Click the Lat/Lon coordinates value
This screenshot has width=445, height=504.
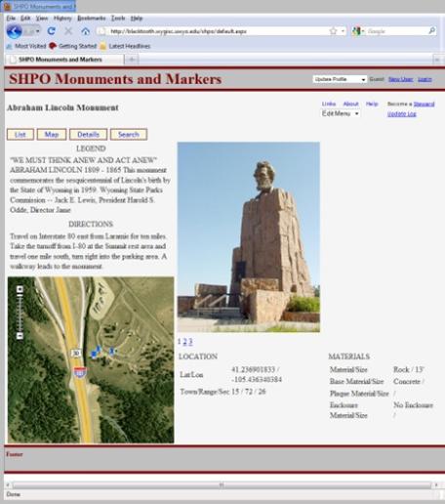coord(257,374)
